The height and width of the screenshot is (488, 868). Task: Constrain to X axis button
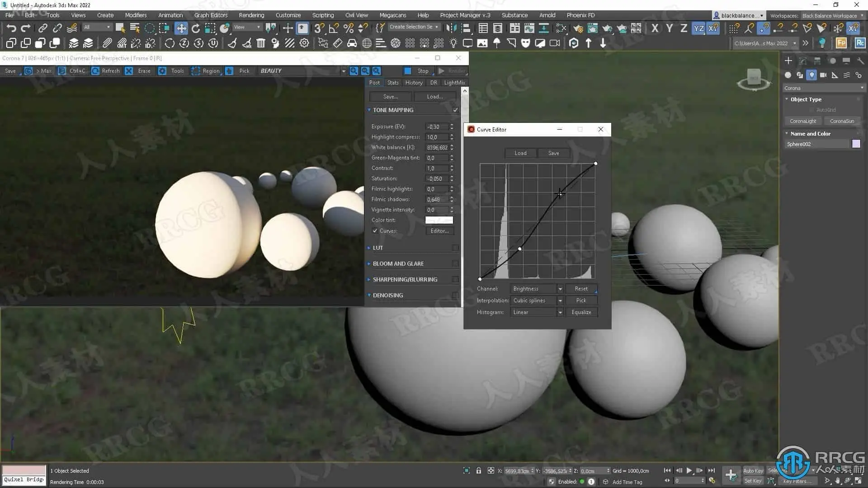pyautogui.click(x=655, y=28)
